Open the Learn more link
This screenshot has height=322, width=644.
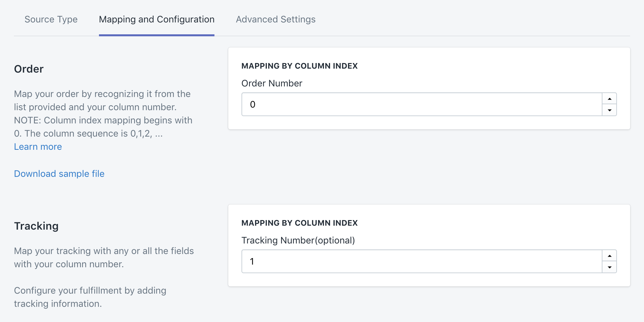(x=38, y=147)
